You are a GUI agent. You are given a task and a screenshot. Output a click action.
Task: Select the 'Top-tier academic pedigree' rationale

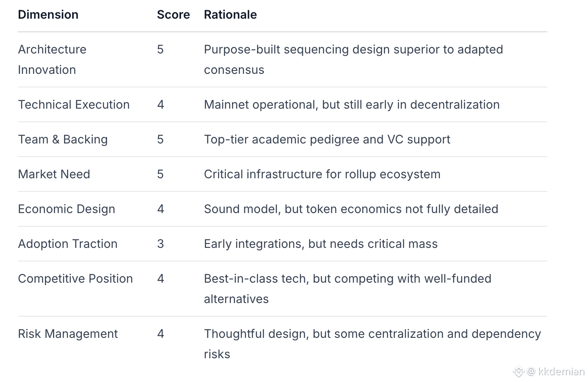327,140
